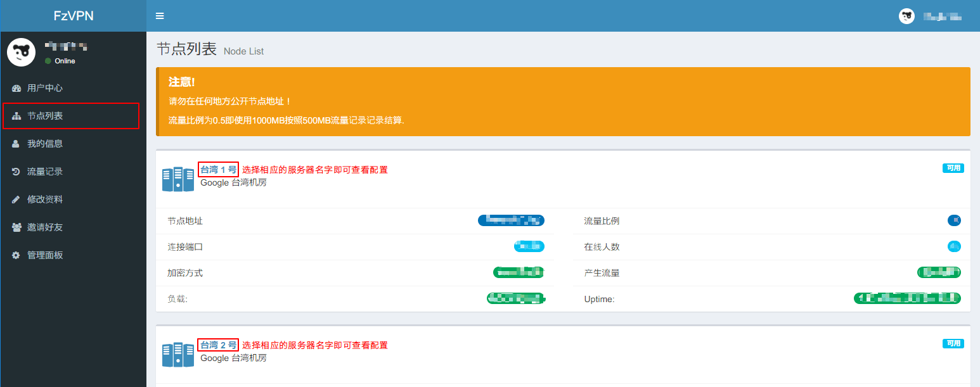Toggle the hamburger sidebar menu icon

coord(160,16)
